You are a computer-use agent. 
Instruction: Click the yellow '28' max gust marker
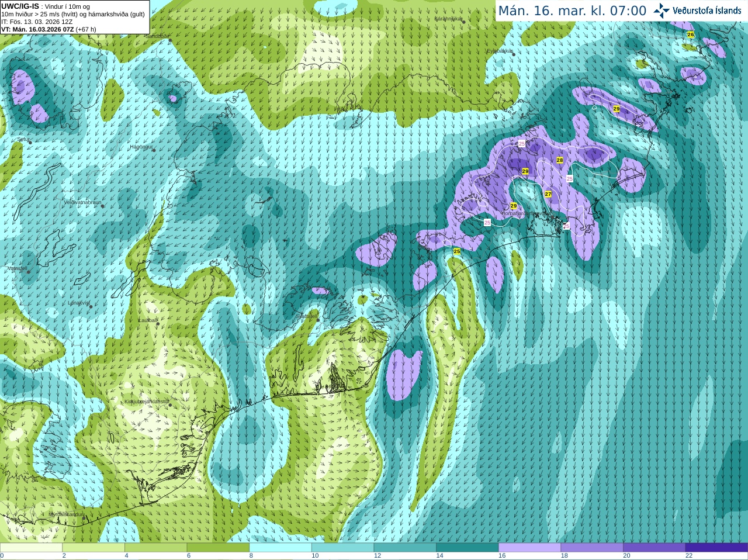pos(560,160)
